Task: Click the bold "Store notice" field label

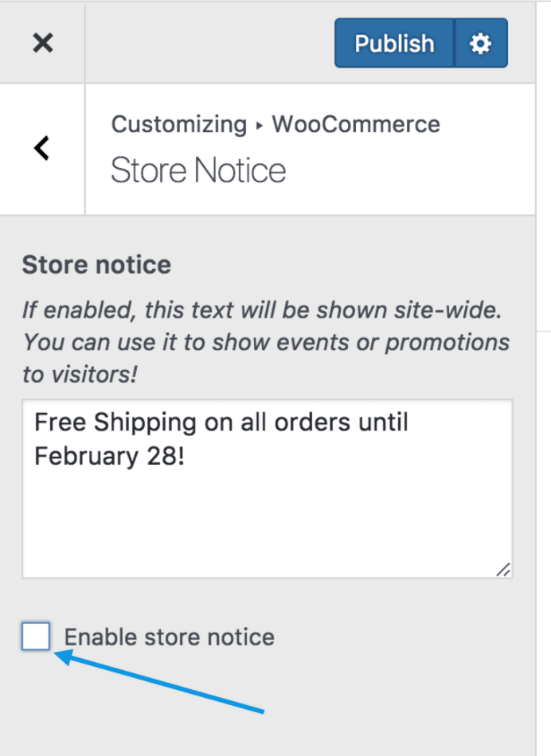Action: [96, 264]
